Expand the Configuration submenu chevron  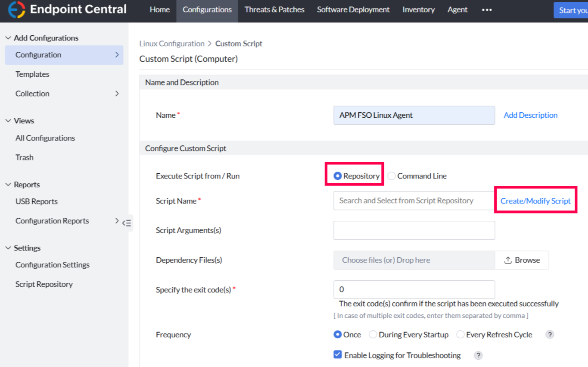(117, 55)
